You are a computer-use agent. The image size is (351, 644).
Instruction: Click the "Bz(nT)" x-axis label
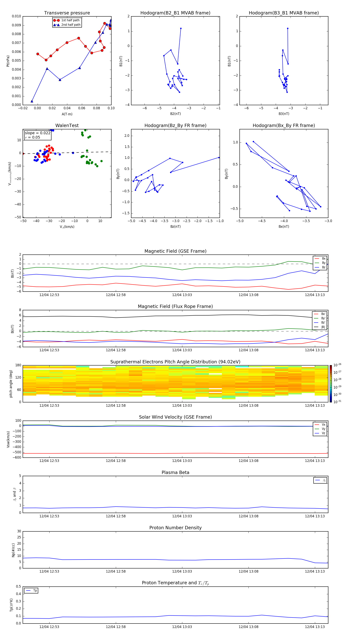coord(175,227)
